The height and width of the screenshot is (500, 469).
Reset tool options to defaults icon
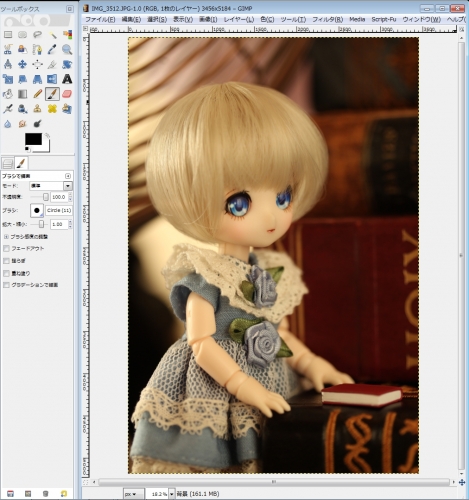(x=64, y=494)
